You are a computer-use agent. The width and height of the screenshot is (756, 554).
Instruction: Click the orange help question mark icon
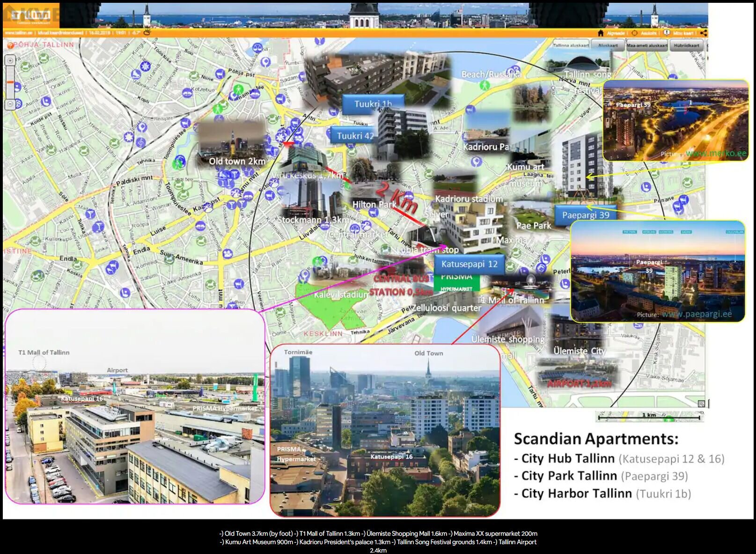pos(10,45)
